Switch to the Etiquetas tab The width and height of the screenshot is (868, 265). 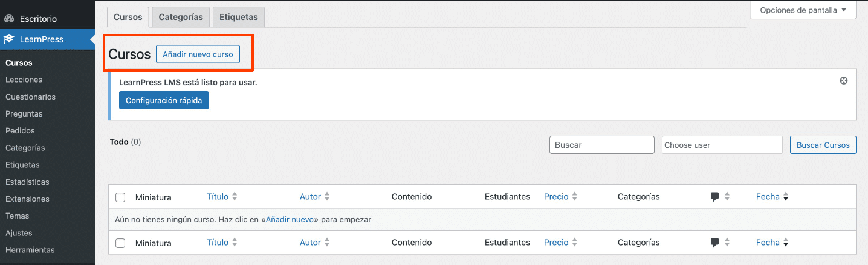239,17
